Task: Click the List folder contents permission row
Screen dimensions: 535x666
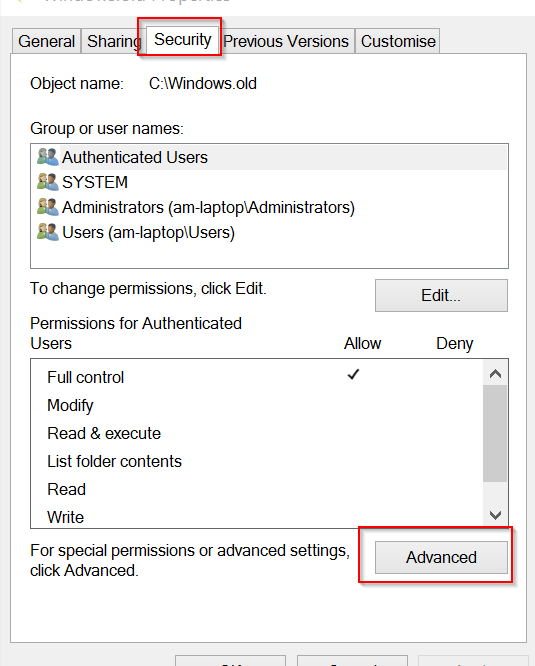Action: point(257,461)
